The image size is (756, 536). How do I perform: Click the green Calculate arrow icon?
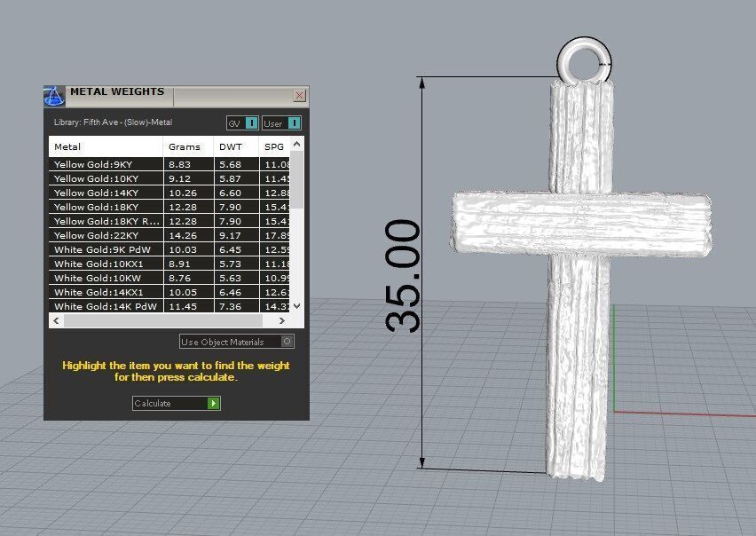(213, 404)
